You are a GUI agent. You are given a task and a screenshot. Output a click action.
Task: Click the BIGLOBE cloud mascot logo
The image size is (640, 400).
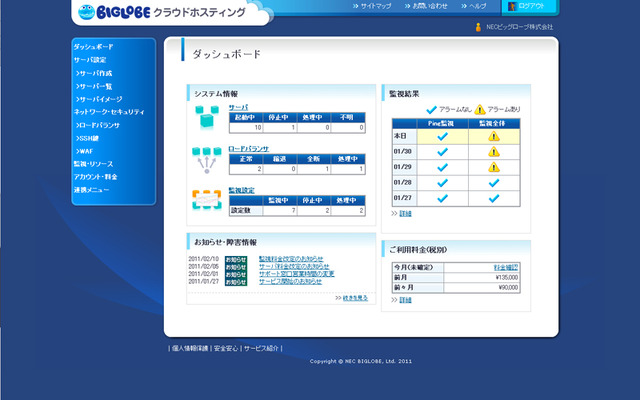point(88,13)
